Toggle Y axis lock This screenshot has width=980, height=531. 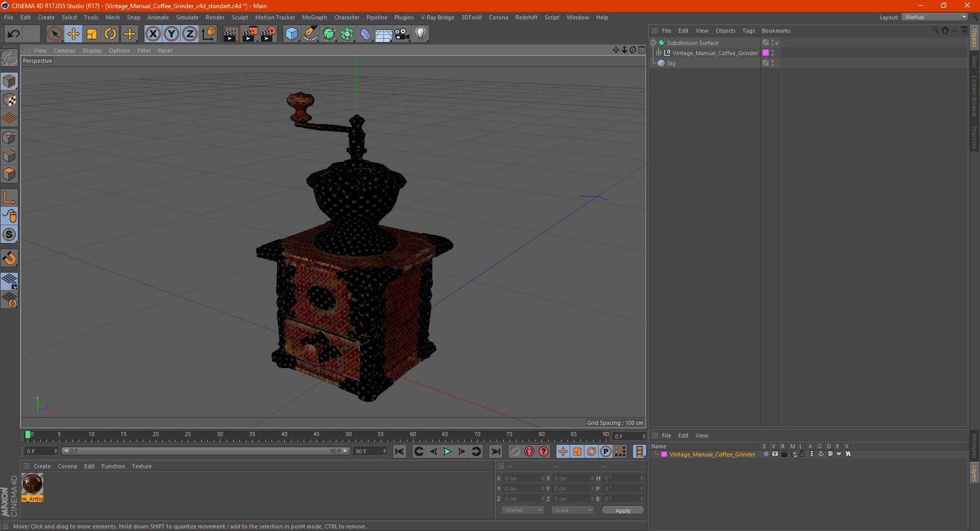[171, 34]
